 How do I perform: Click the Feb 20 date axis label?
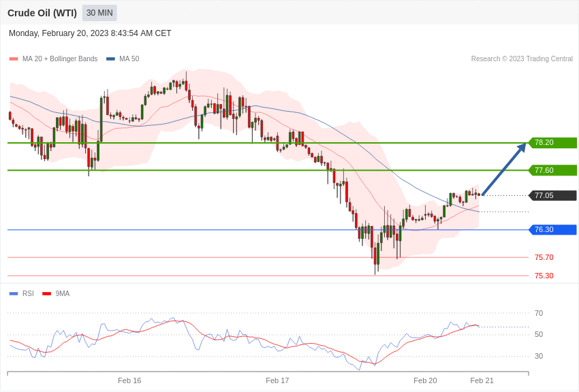click(425, 380)
